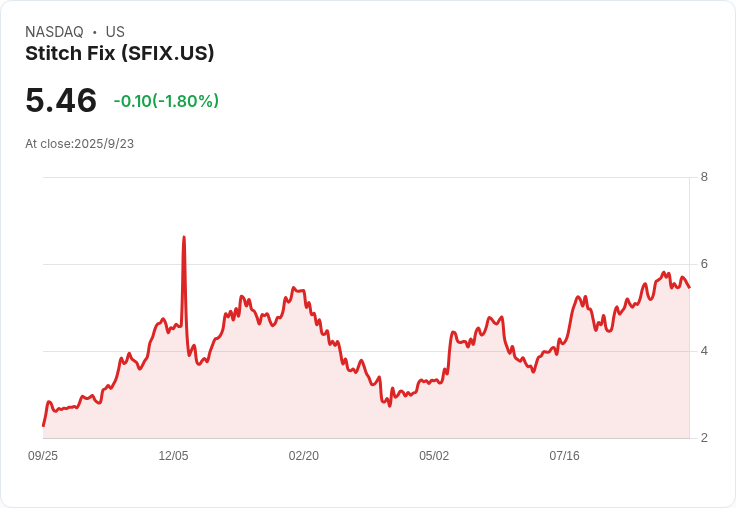This screenshot has width=736, height=508.
Task: Click the 09/25 date axis label
Action: (43, 456)
